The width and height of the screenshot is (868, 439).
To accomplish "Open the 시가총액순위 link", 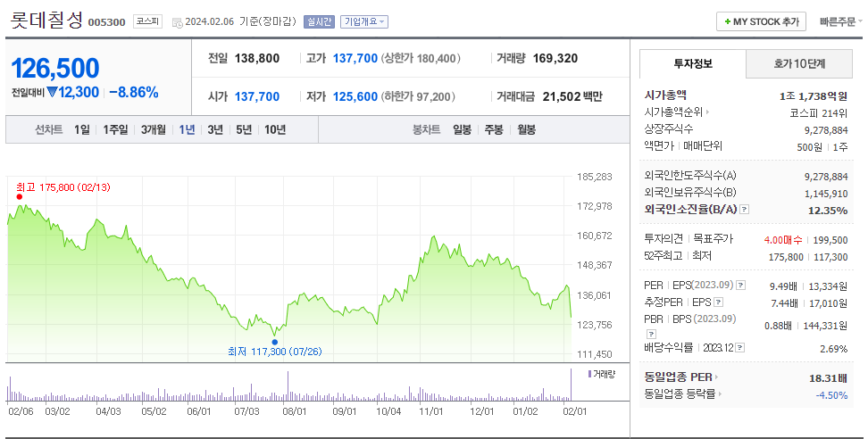I will (673, 112).
